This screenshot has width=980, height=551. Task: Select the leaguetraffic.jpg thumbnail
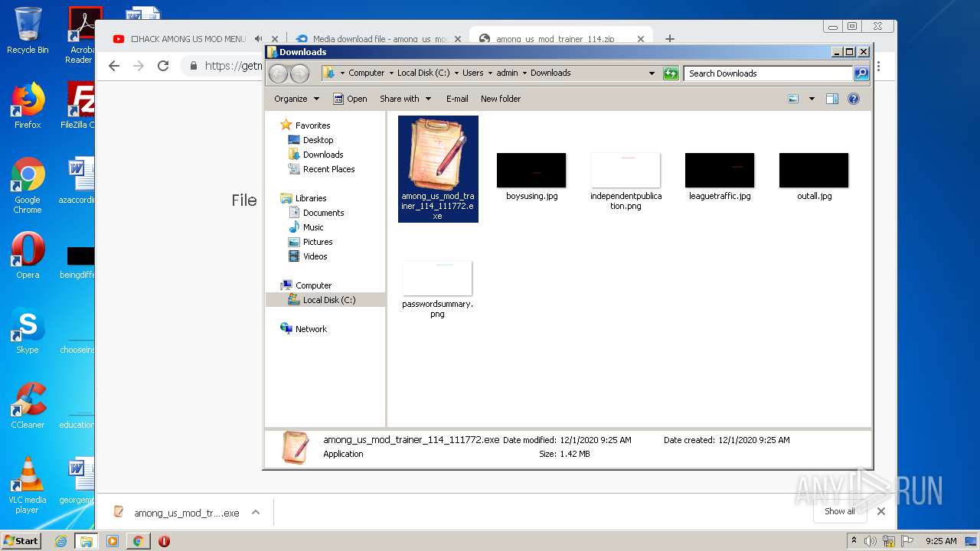(720, 170)
